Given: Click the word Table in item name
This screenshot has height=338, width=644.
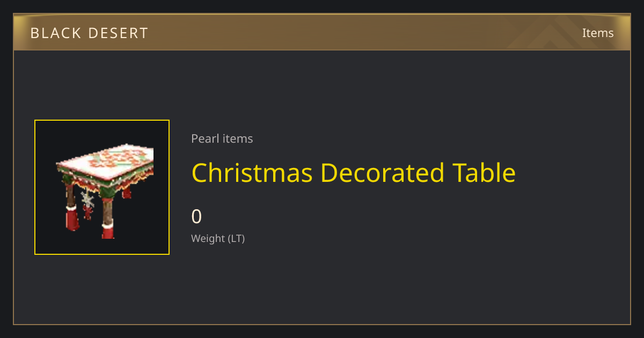Looking at the screenshot, I should click(x=484, y=173).
